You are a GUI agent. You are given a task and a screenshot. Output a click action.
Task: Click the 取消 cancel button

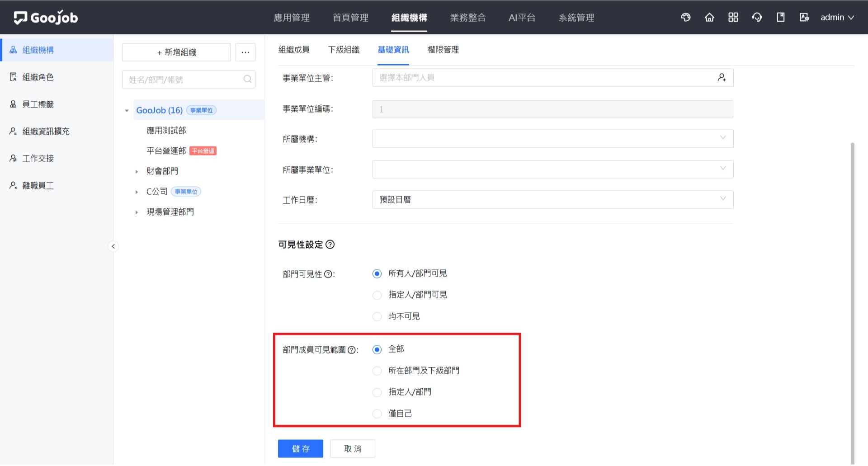point(353,449)
